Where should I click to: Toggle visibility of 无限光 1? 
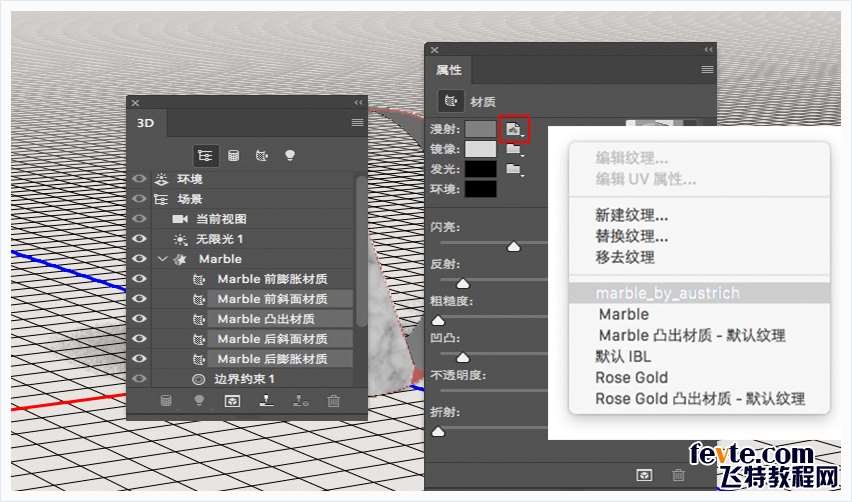140,239
